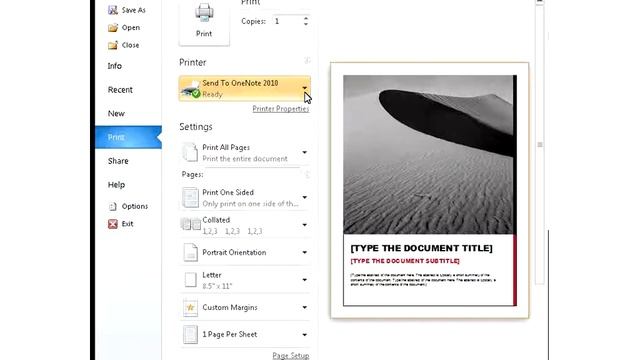The width and height of the screenshot is (640, 360).
Task: Click the Options label in sidebar
Action: point(135,207)
